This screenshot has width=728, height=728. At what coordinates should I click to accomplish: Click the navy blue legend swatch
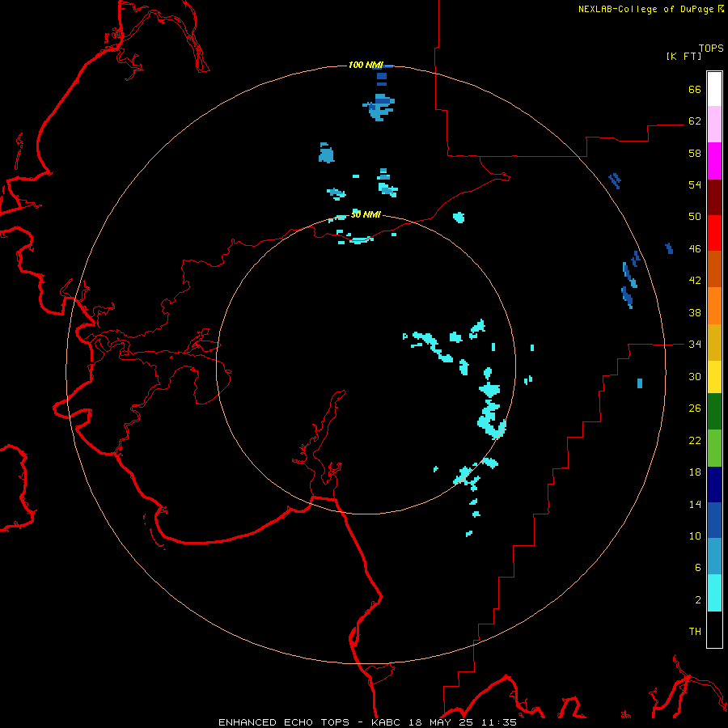click(714, 485)
